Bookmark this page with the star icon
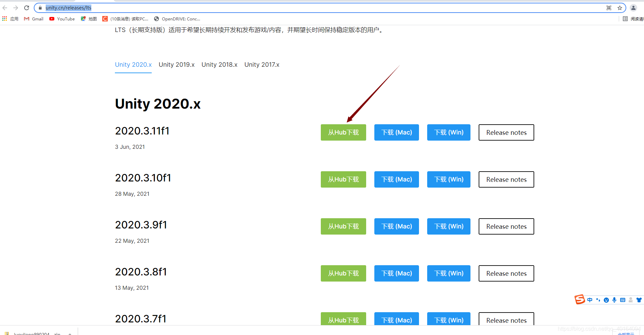Viewport: 644px width, 335px height. tap(620, 8)
